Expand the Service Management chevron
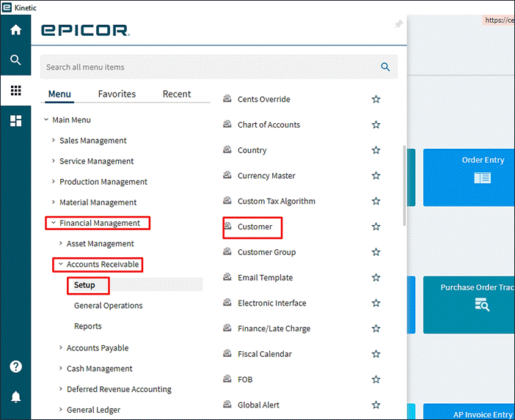515x420 pixels. [54, 161]
